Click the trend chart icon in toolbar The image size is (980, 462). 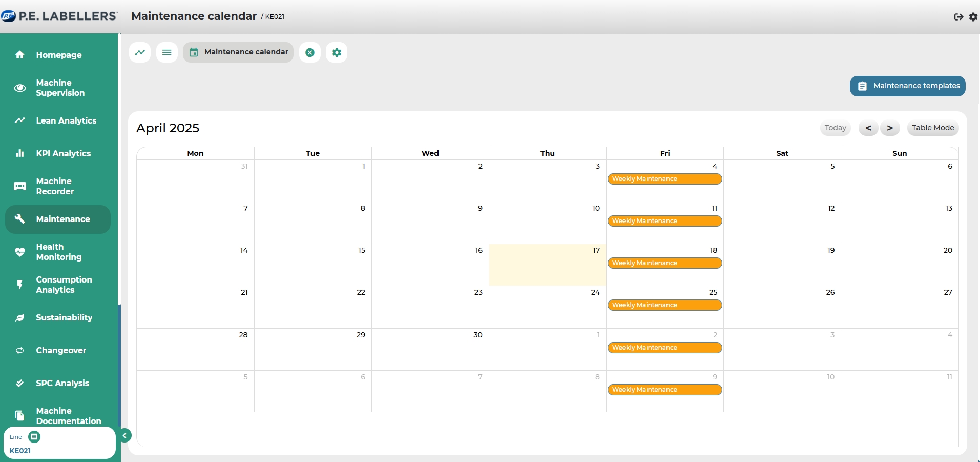coord(140,52)
